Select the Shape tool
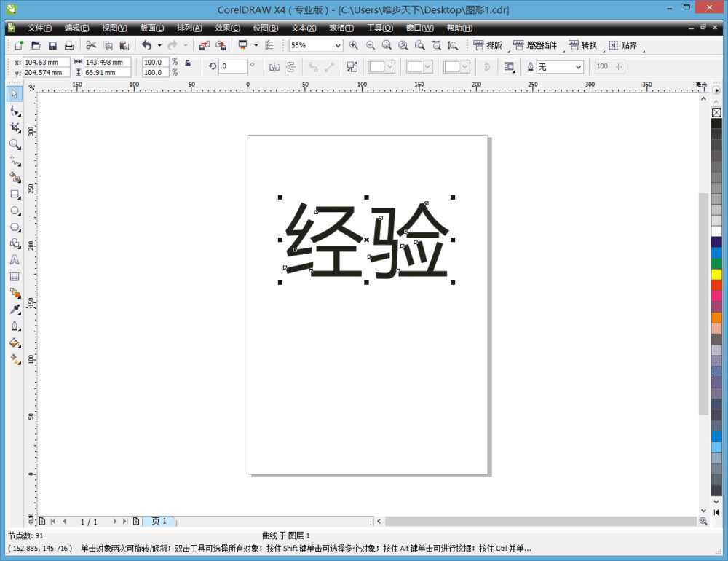728x561 pixels. click(x=15, y=111)
